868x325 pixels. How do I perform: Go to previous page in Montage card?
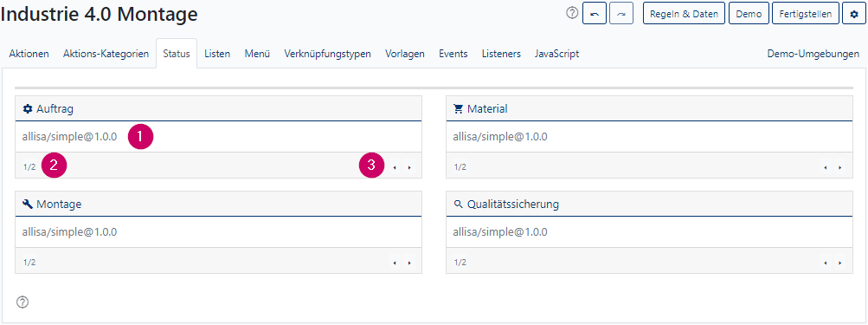click(394, 263)
